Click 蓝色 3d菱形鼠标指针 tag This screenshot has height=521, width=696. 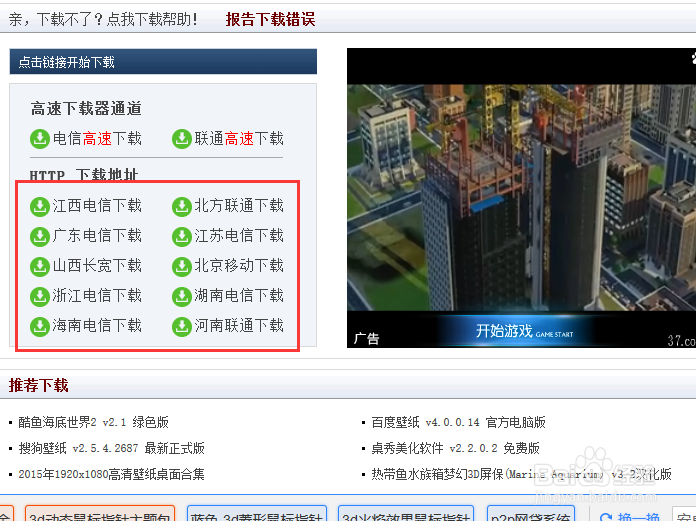257,514
